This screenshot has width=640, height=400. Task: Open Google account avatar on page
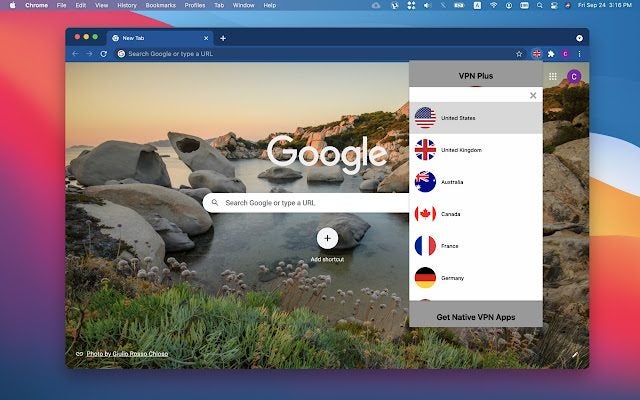574,76
